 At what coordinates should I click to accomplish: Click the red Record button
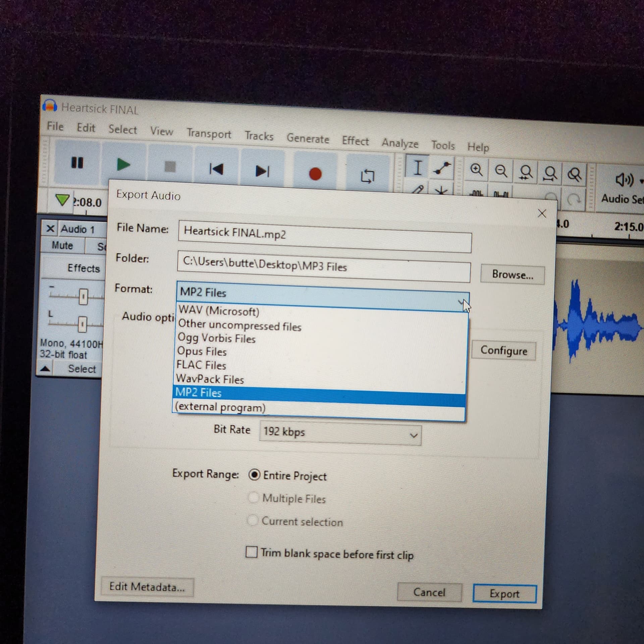(x=315, y=174)
